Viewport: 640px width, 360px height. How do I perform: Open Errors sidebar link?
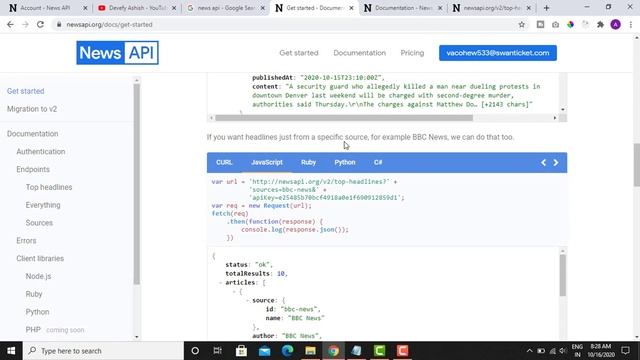tap(27, 241)
